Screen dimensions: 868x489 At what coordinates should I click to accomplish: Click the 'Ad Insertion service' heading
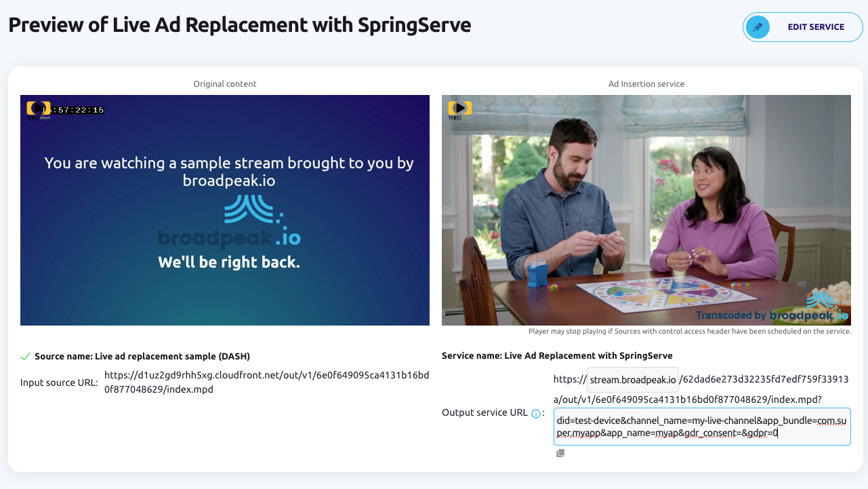(646, 84)
